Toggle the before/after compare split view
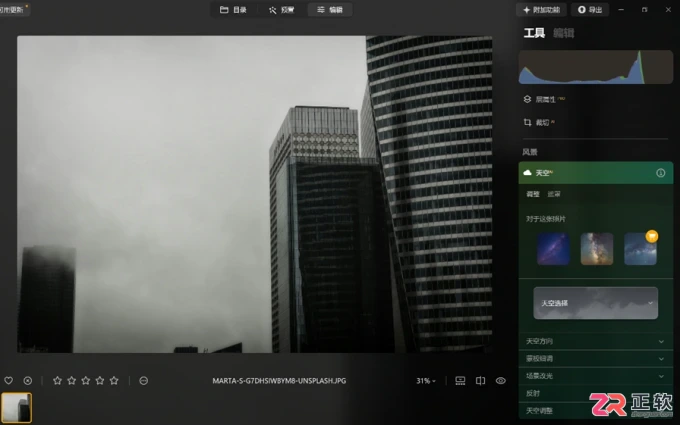The height and width of the screenshot is (425, 680). (481, 381)
